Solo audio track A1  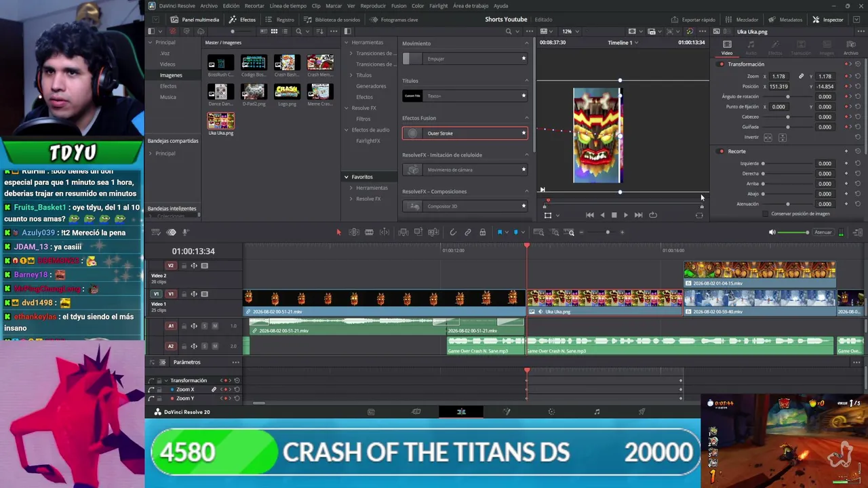tap(204, 326)
